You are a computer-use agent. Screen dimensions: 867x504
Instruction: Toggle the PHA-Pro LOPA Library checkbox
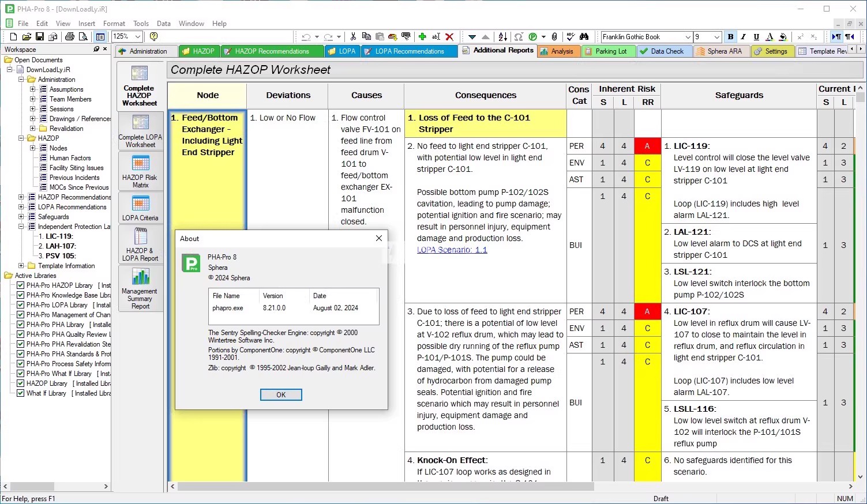(x=21, y=305)
